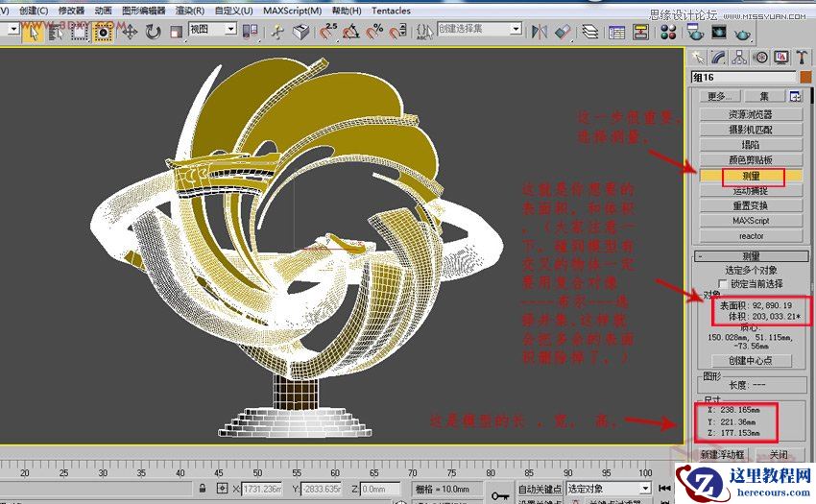Switch to the Motion command panel tab
This screenshot has height=504, width=816.
tap(761, 58)
